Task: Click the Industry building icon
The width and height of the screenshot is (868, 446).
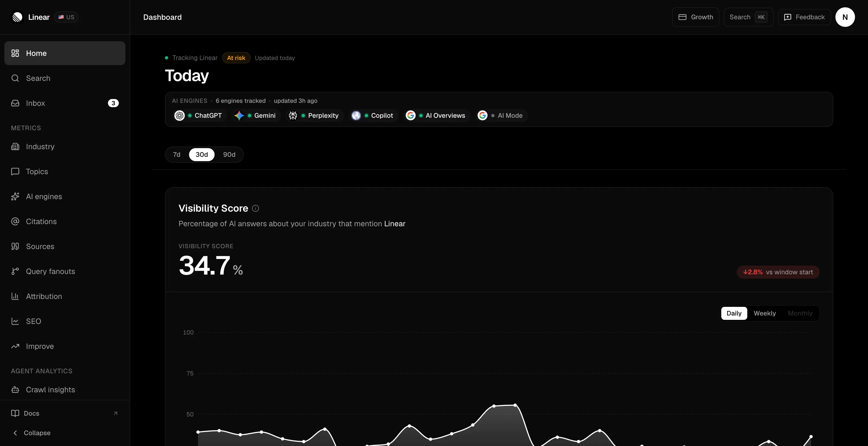Action: click(x=15, y=147)
